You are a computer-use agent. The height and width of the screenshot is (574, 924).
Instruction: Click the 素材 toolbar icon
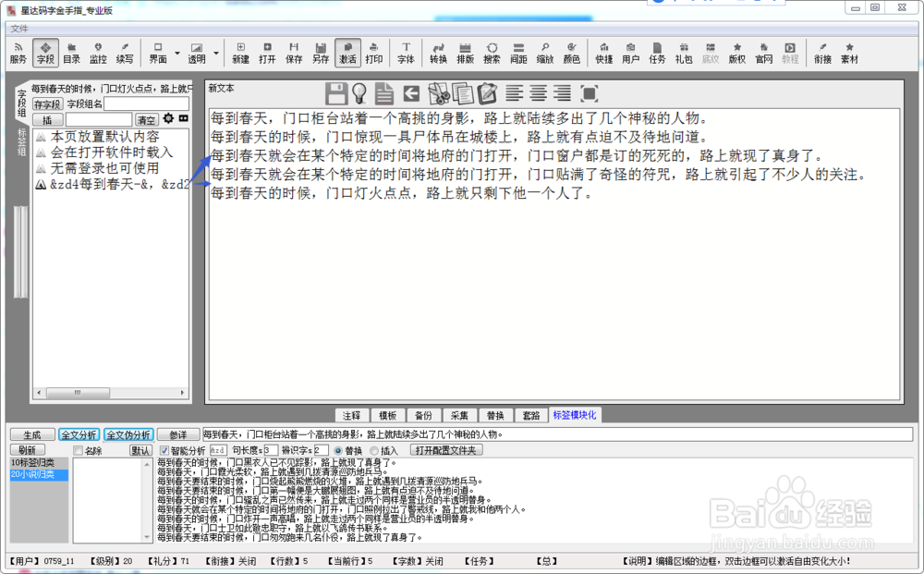coord(849,53)
